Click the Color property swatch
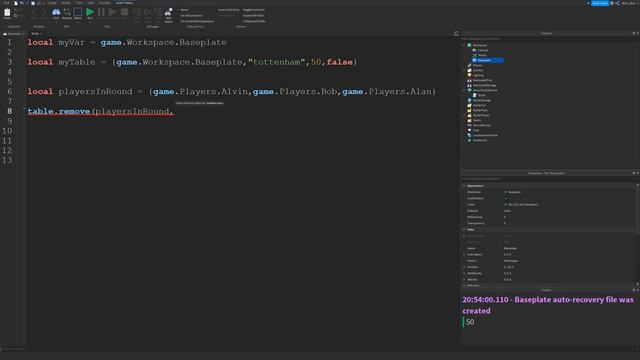 (505, 204)
